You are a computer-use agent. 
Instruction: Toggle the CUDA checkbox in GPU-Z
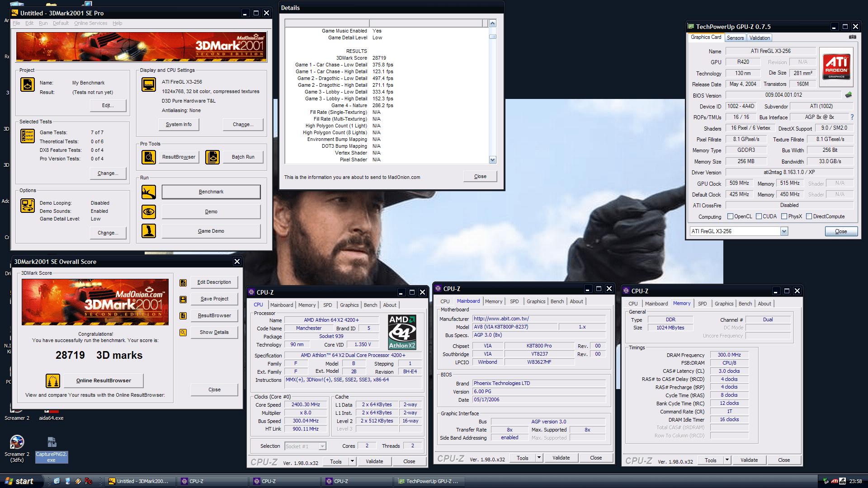(759, 216)
